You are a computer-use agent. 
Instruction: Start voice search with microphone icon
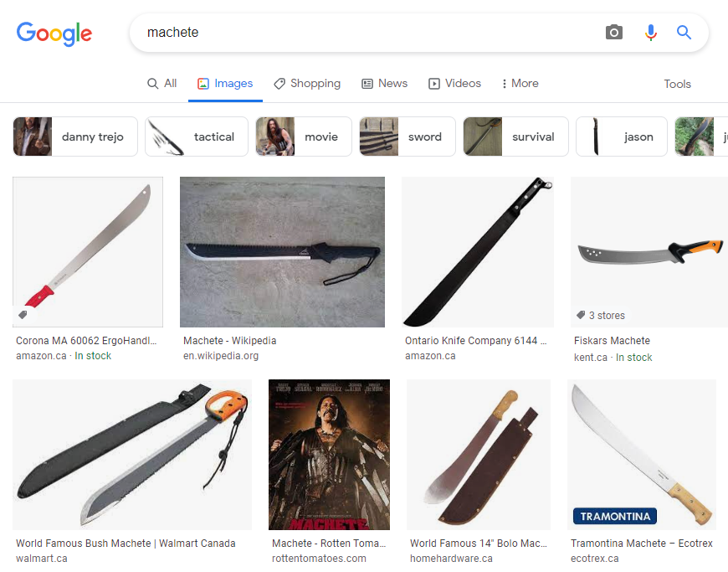tap(651, 32)
